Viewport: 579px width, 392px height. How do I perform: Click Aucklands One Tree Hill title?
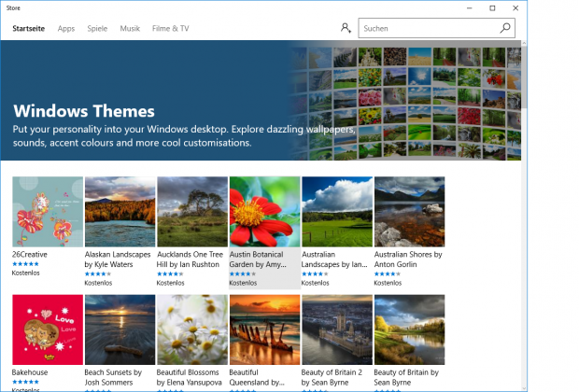[190, 259]
